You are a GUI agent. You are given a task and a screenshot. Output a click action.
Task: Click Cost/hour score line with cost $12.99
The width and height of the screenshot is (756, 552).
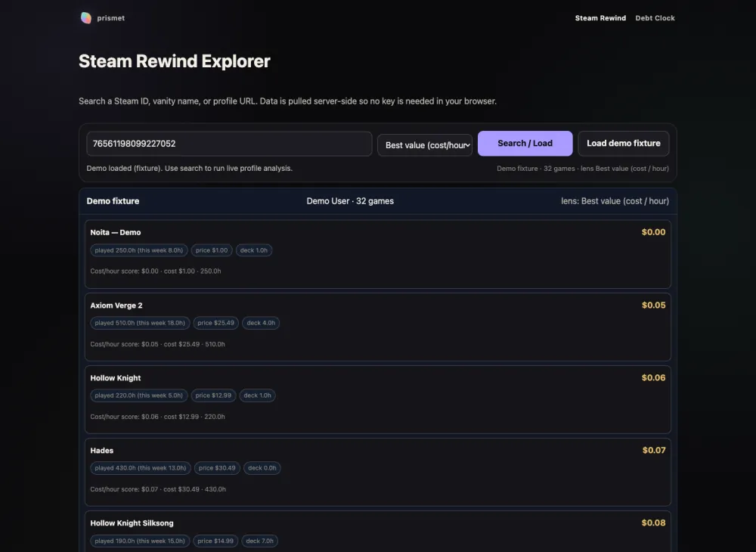point(158,417)
